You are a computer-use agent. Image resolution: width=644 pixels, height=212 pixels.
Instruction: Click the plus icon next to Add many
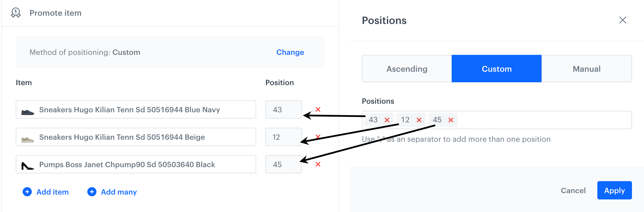[x=92, y=192]
